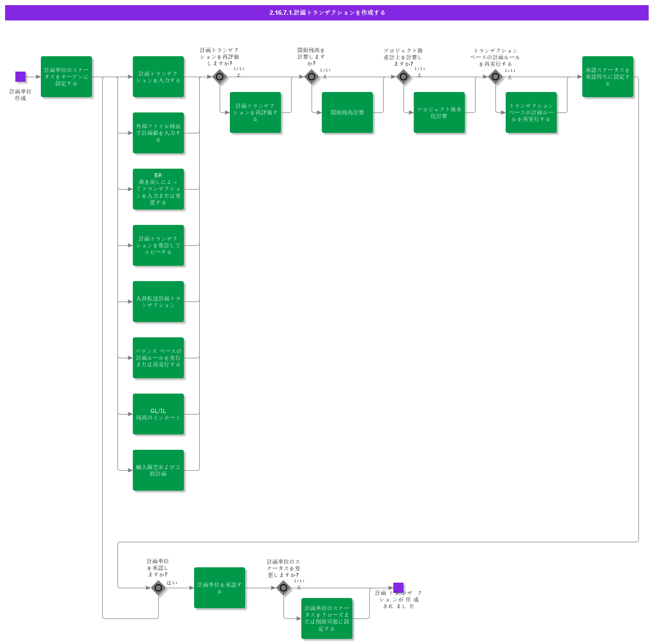This screenshot has width=664, height=644.
Task: Select the プロジェクト資産計上を計算しますか? decision diamond
Action: (x=404, y=76)
